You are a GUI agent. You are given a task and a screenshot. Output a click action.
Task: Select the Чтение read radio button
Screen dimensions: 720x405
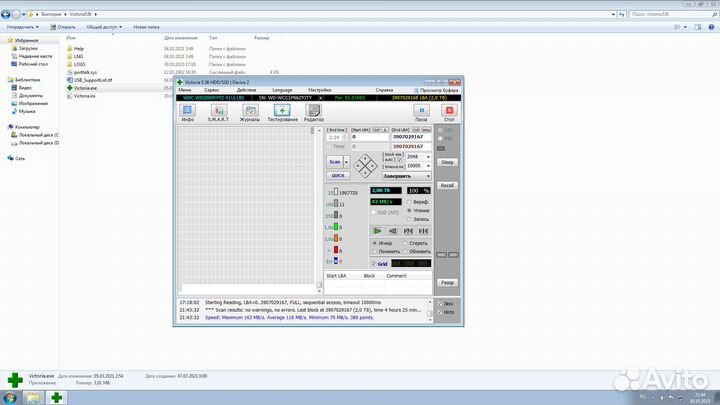[x=409, y=210]
